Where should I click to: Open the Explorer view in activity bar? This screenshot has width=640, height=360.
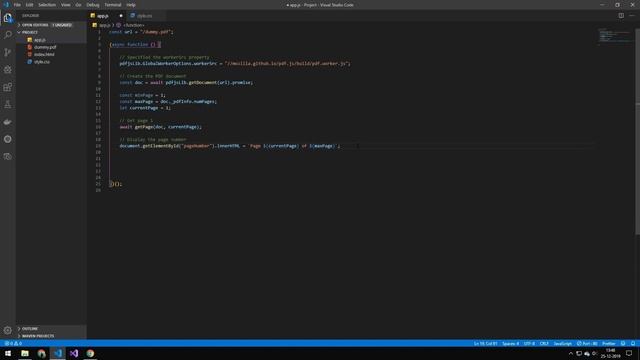click(8, 18)
